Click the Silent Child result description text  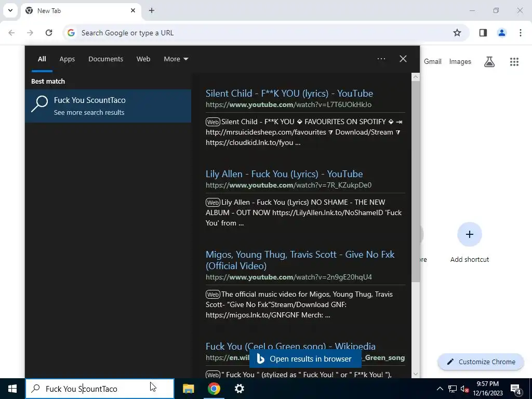(x=304, y=132)
